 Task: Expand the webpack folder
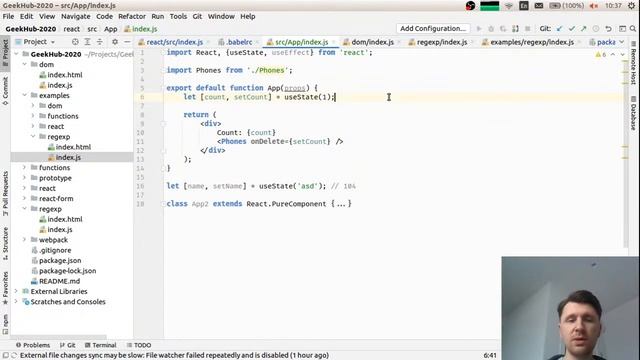pyautogui.click(x=25, y=240)
